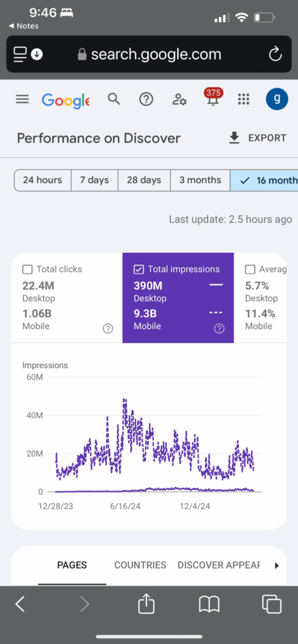Click the Impressions chart label
This screenshot has height=644, width=298.
[x=45, y=365]
